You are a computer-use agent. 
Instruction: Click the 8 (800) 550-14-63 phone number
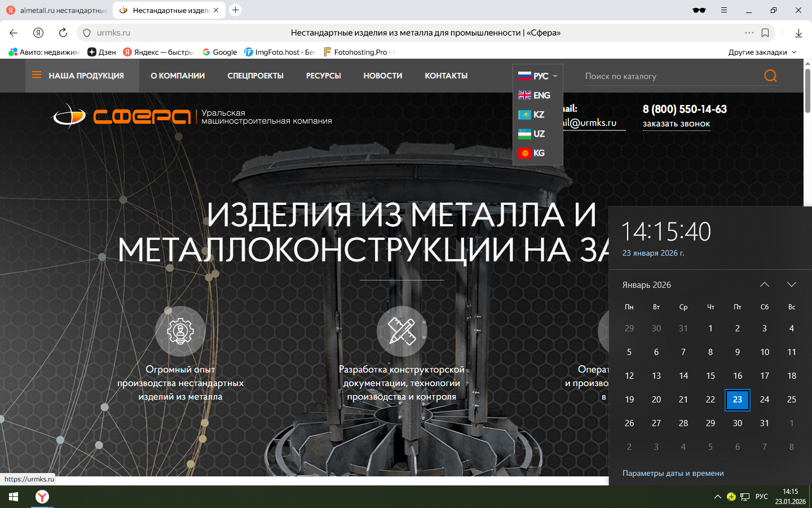685,109
